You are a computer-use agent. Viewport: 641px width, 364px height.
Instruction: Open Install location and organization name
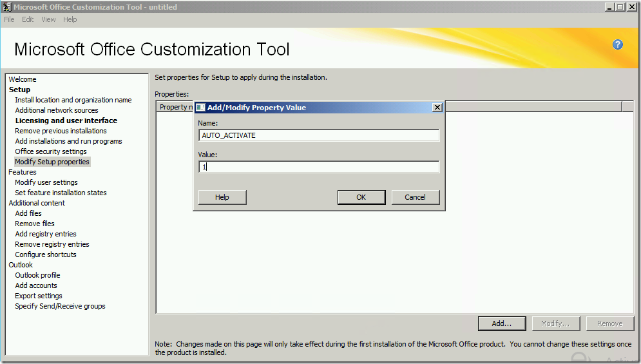tap(73, 100)
